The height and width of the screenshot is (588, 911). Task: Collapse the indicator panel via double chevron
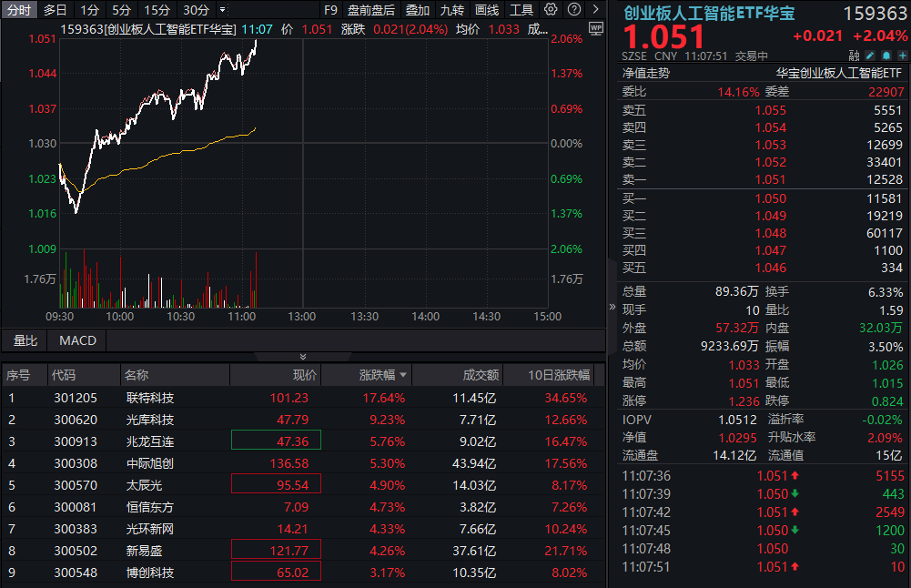(x=303, y=357)
